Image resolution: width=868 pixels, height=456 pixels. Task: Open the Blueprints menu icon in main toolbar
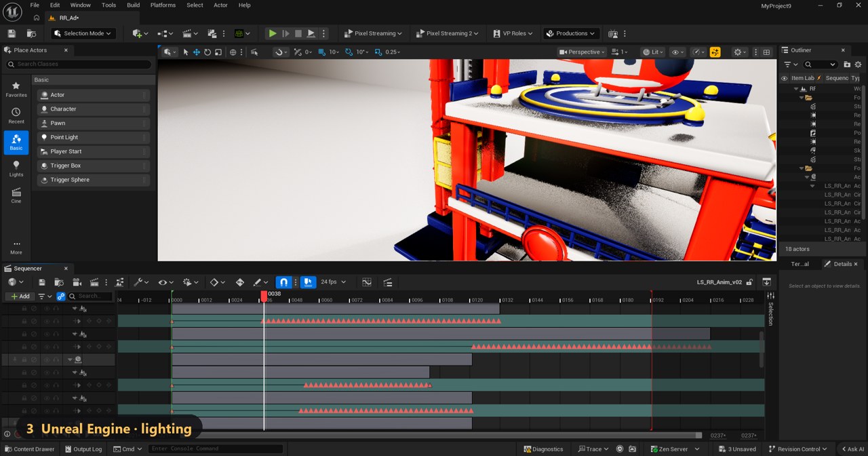pos(164,33)
